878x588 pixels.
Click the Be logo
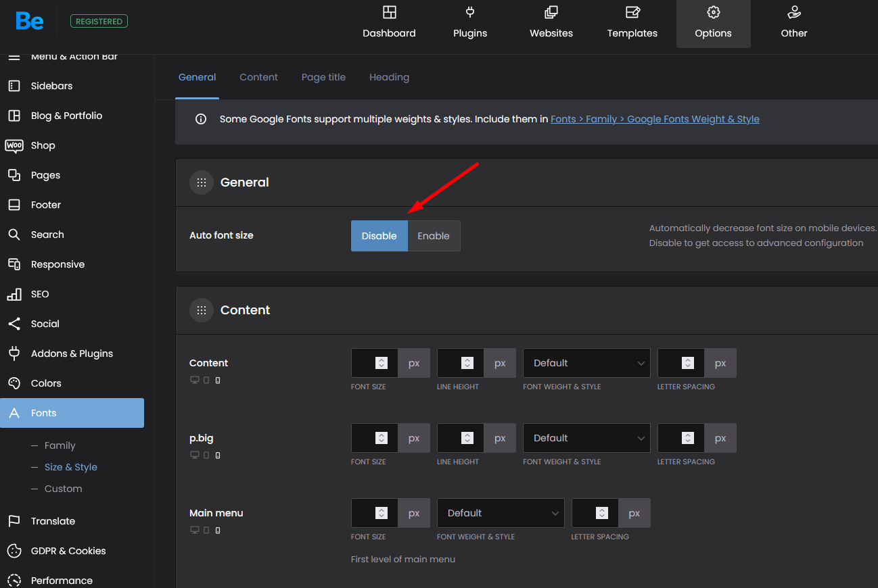pos(30,21)
